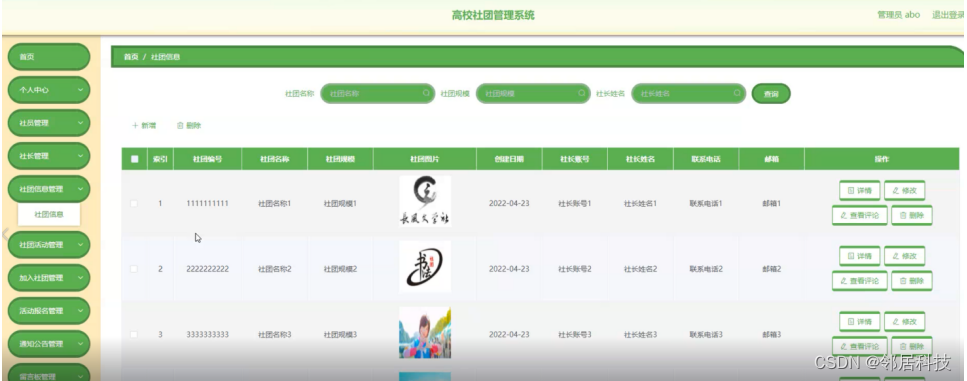
Task: Expand 社团活动管理 sidebar menu
Action: 49,245
